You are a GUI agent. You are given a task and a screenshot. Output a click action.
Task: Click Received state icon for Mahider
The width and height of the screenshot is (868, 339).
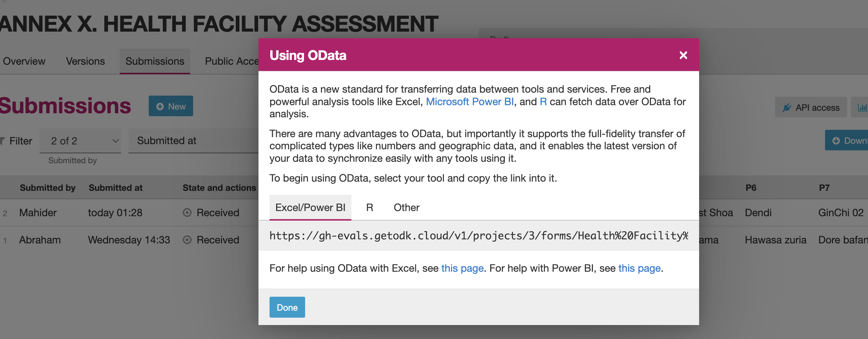(187, 213)
